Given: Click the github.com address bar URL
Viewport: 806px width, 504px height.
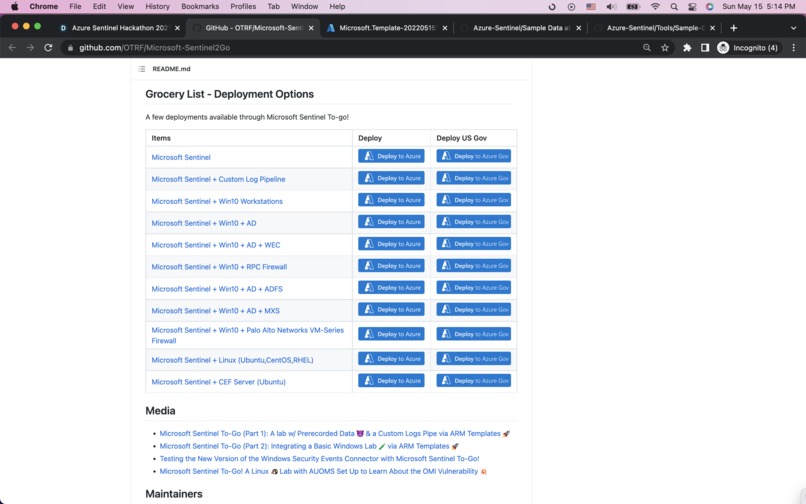Looking at the screenshot, I should coord(154,48).
